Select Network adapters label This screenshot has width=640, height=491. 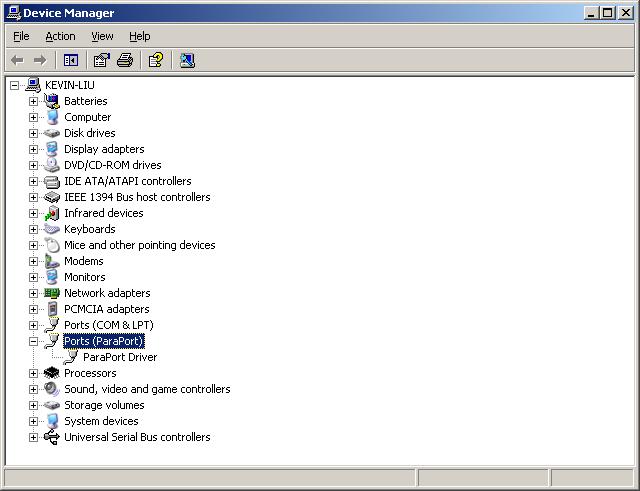coord(107,293)
